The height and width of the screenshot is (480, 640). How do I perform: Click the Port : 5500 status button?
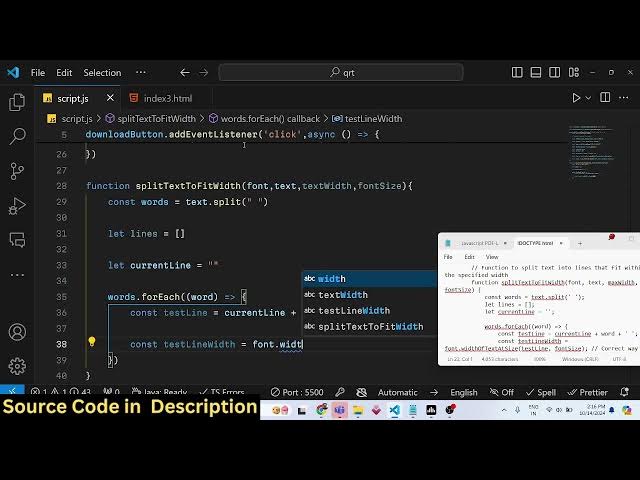[297, 392]
